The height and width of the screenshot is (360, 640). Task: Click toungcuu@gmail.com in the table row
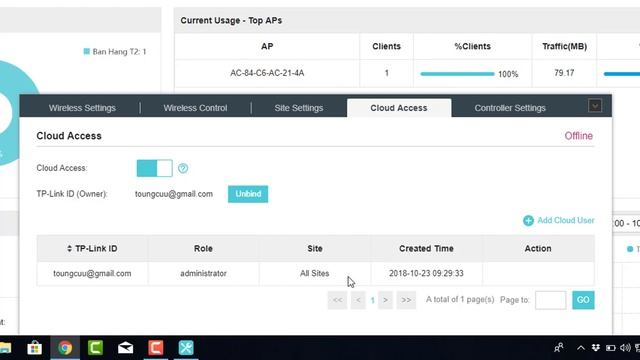[92, 273]
